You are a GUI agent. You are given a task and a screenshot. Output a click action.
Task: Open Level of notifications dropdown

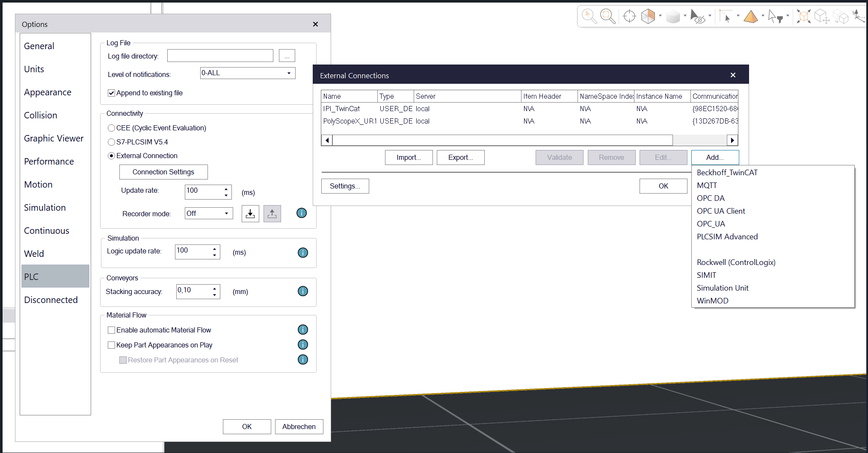[248, 73]
